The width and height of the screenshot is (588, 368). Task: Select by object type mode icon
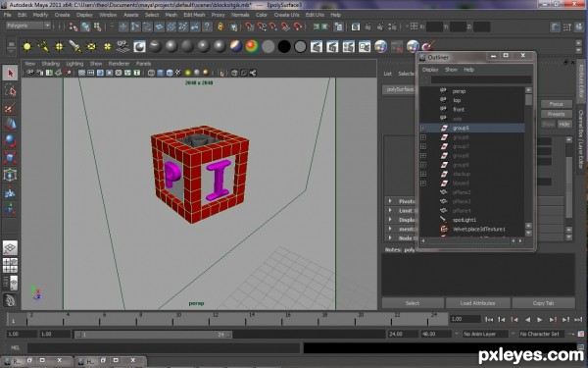coord(85,26)
